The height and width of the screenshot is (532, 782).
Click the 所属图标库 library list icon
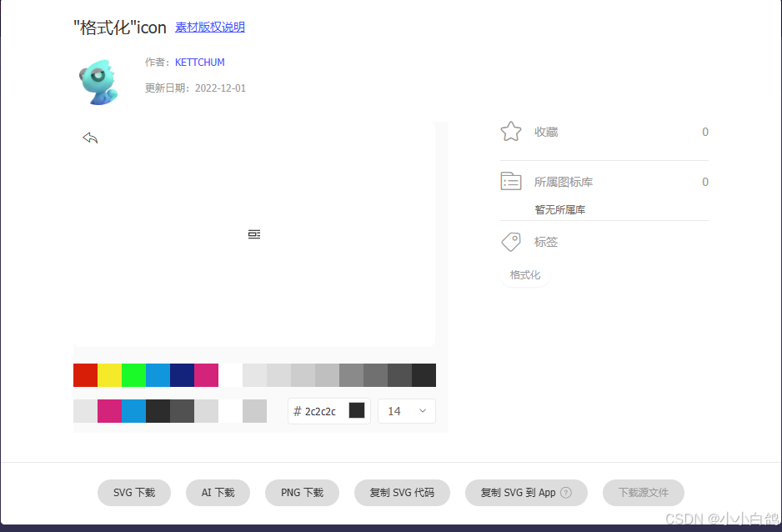click(511, 182)
